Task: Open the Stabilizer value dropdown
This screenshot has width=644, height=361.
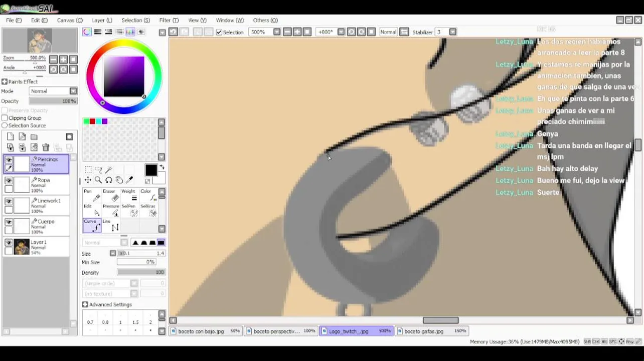Action: [x=452, y=32]
